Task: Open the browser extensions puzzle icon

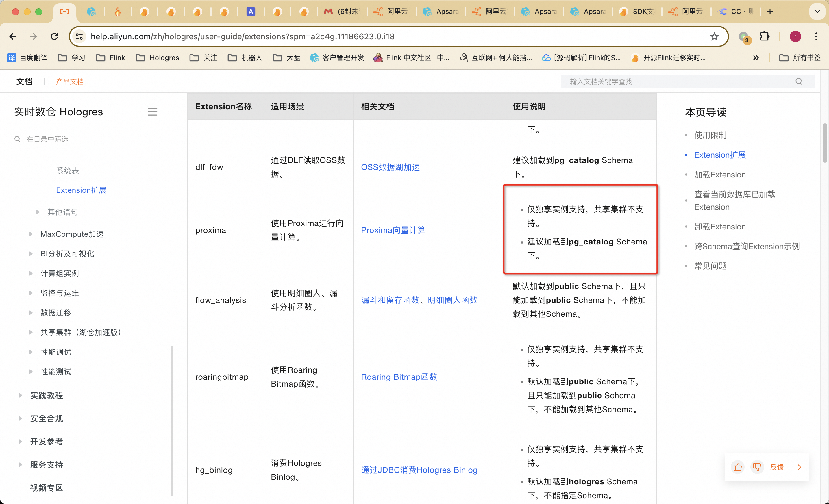Action: (765, 36)
